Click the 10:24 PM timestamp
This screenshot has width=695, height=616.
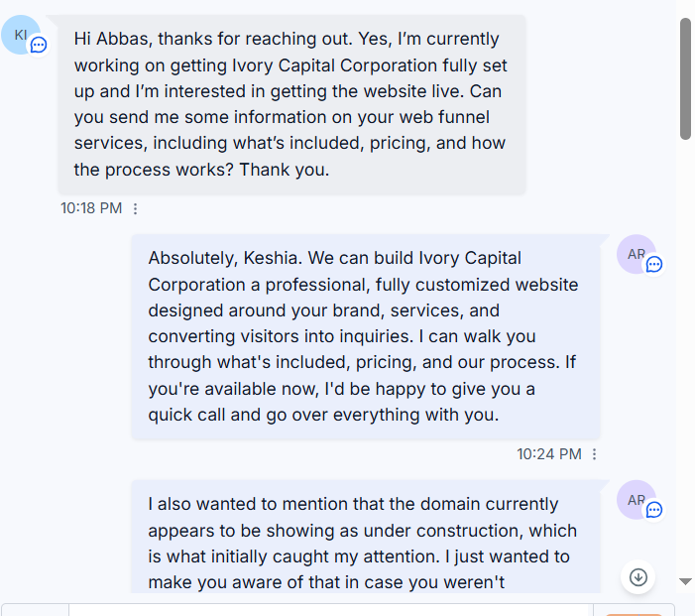point(549,454)
